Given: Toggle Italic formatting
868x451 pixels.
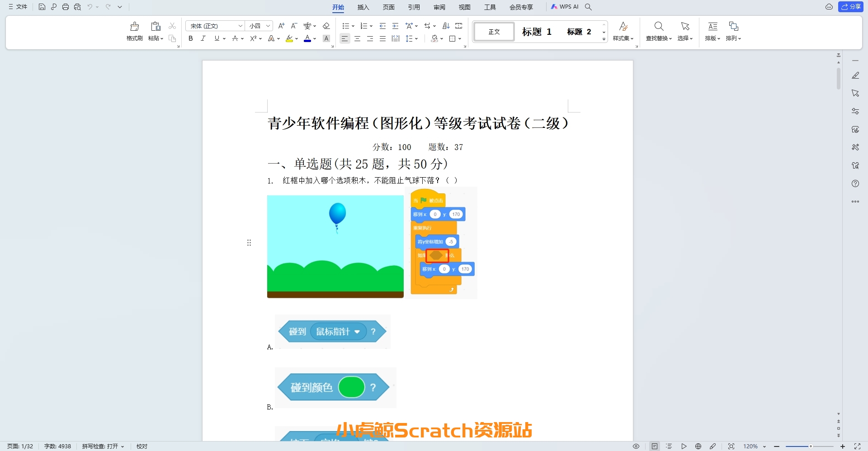Looking at the screenshot, I should (203, 38).
